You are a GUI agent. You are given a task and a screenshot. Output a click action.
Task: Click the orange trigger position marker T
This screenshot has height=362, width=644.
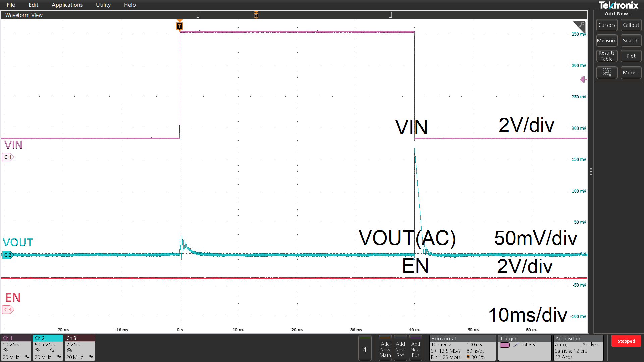pyautogui.click(x=180, y=26)
